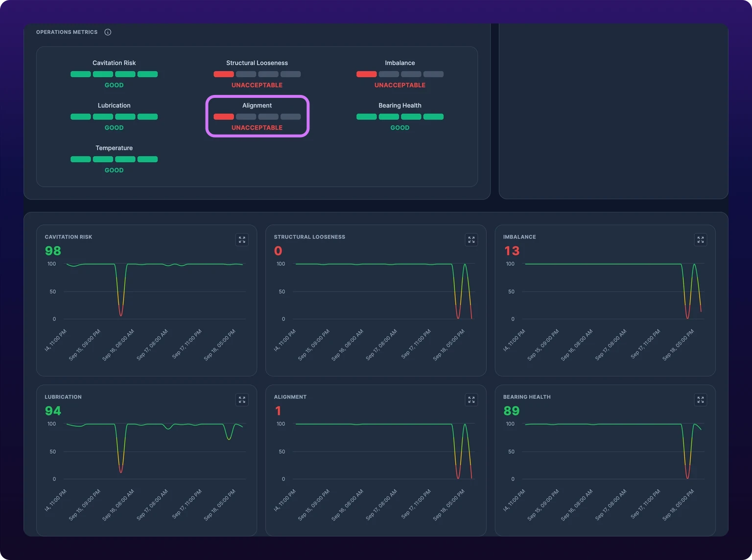Click the Operations Metrics info icon

pos(108,32)
